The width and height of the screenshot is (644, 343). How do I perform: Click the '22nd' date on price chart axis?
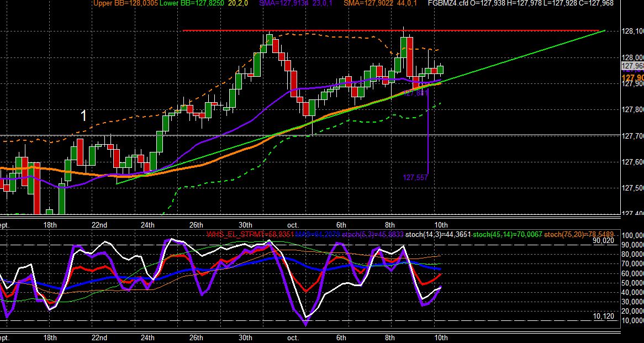point(99,225)
